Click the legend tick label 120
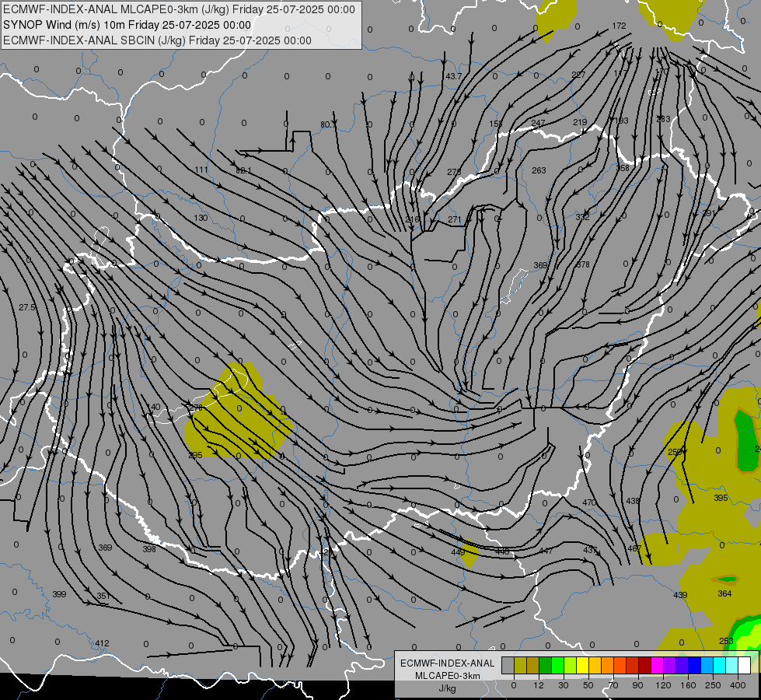This screenshot has width=761, height=700. click(664, 685)
